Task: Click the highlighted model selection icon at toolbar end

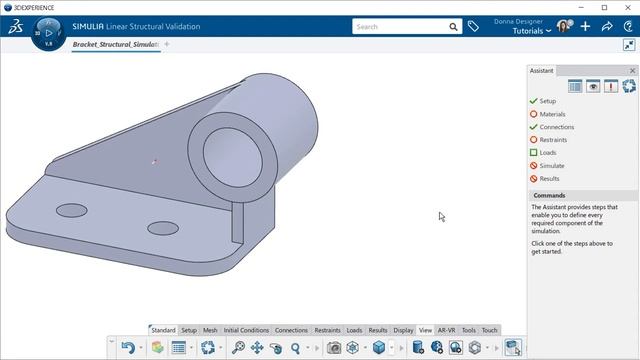Action: click(x=513, y=348)
